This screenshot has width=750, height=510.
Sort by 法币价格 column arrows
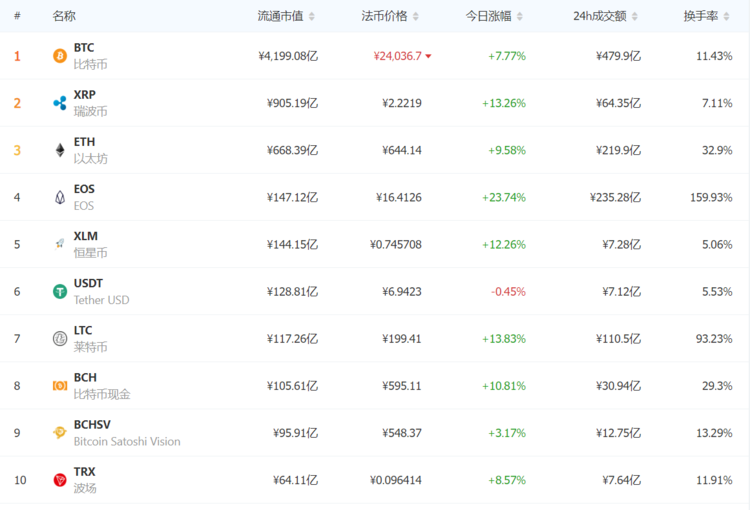416,17
